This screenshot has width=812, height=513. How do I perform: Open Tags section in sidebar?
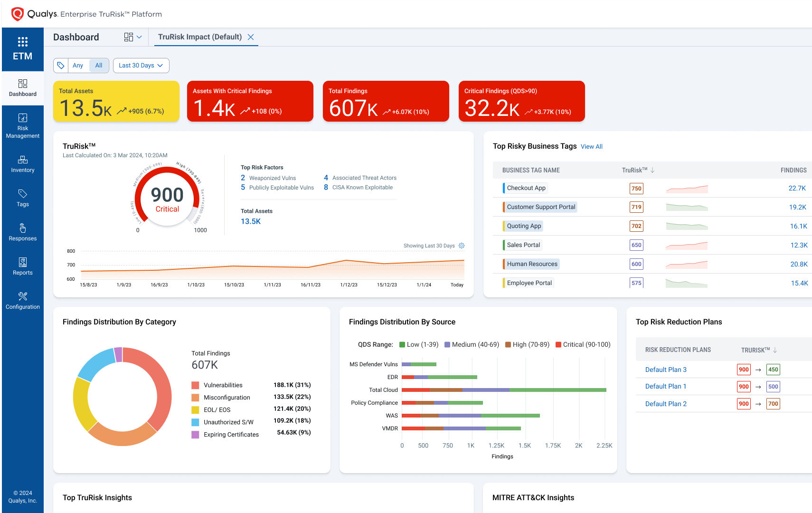click(x=22, y=198)
